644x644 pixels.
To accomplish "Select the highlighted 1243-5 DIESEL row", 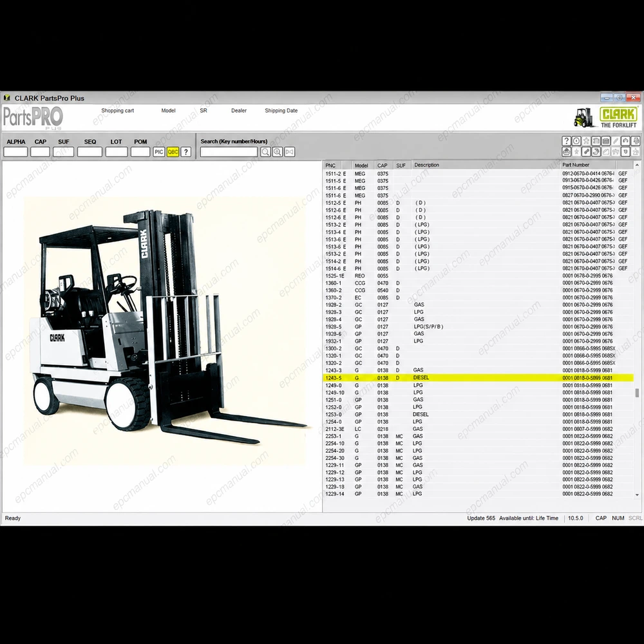I will click(478, 378).
